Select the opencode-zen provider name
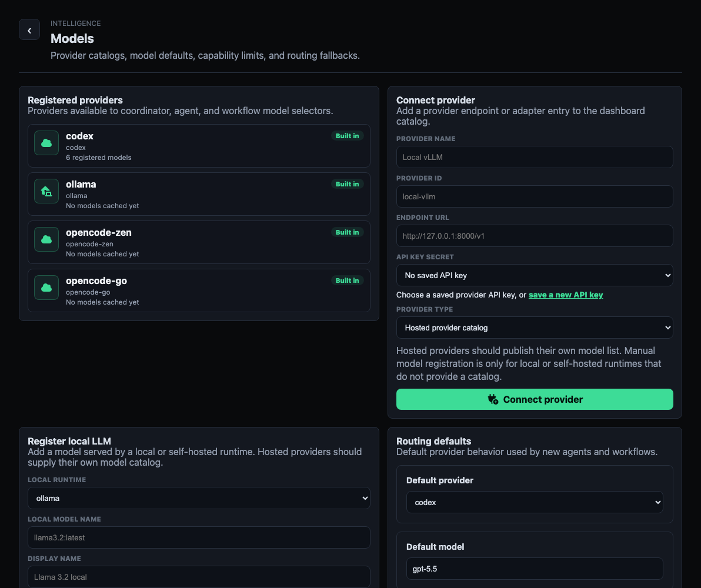Viewport: 701px width, 588px height. click(x=99, y=232)
